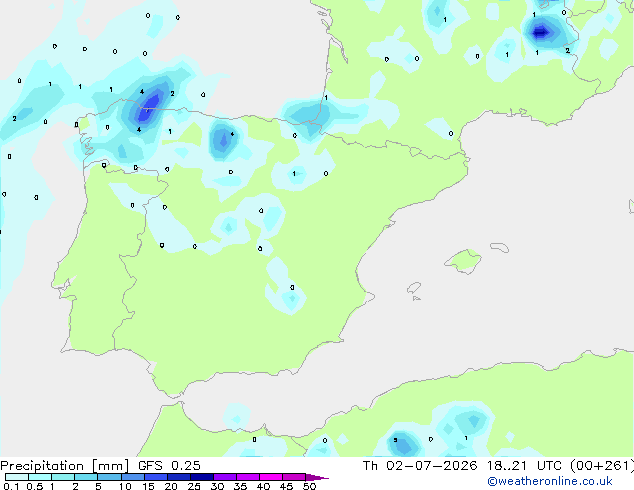Viewport: 634px width, 490px height.
Task: Pick the 0.5–1 mm legend swatch
Action: coord(40,477)
